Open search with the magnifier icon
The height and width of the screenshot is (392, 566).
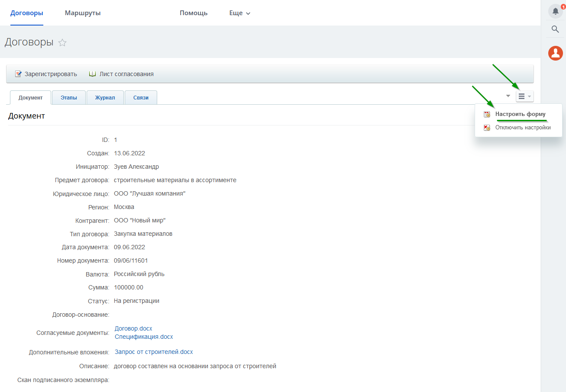(555, 29)
